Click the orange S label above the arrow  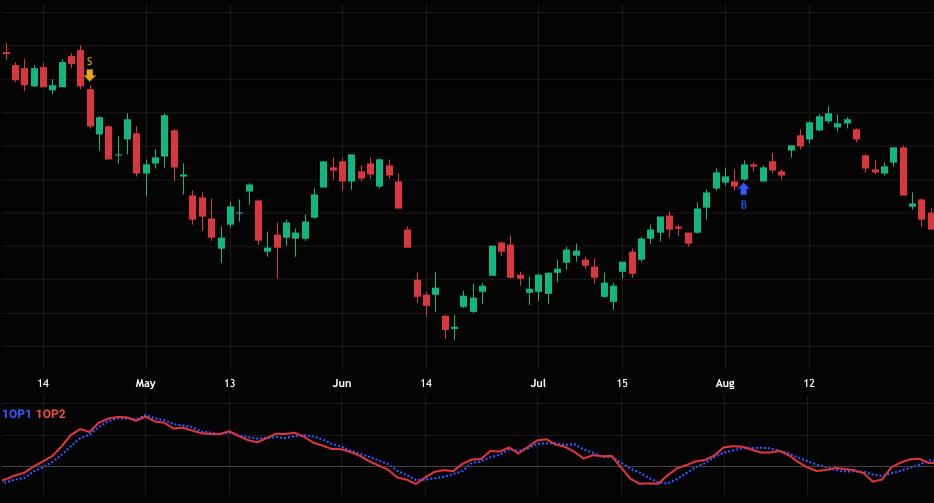point(89,62)
